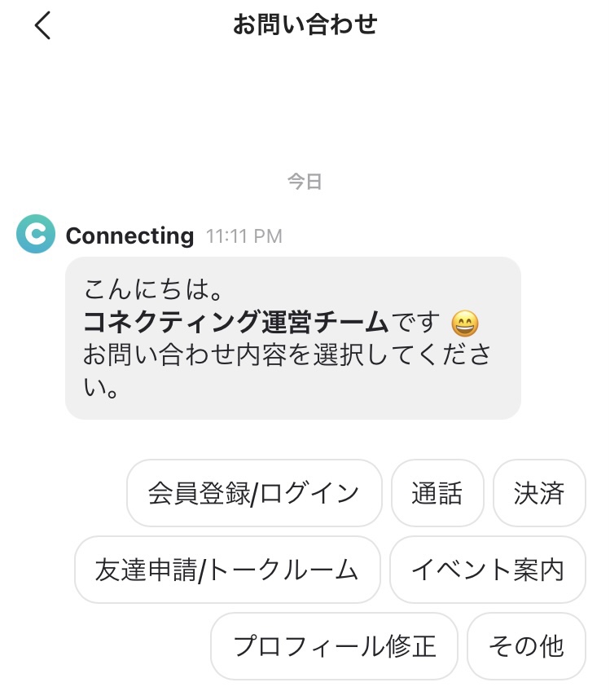Viewport: 610px width, 700px height.
Task: Tap the 今日 date separator label
Action: (305, 182)
